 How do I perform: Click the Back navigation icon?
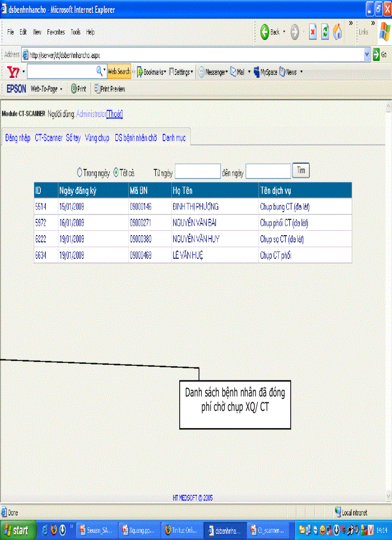click(264, 31)
